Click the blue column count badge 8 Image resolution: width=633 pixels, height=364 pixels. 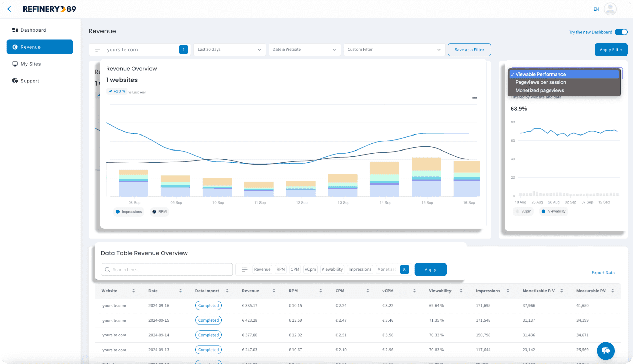pyautogui.click(x=405, y=269)
